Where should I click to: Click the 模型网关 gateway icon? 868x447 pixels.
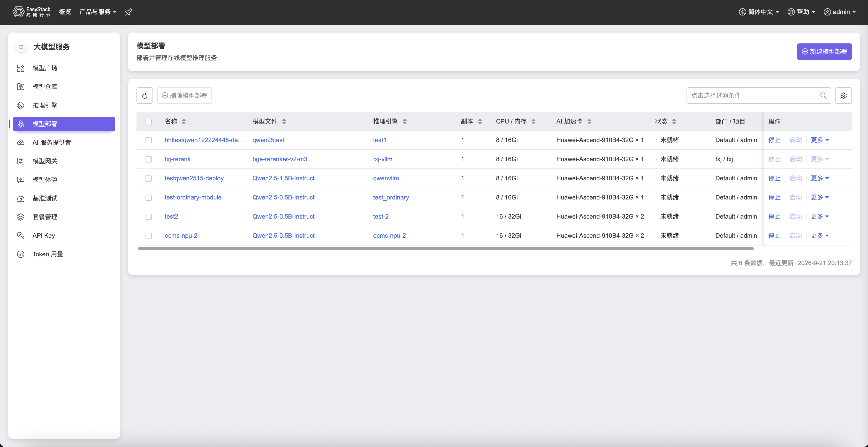[21, 161]
